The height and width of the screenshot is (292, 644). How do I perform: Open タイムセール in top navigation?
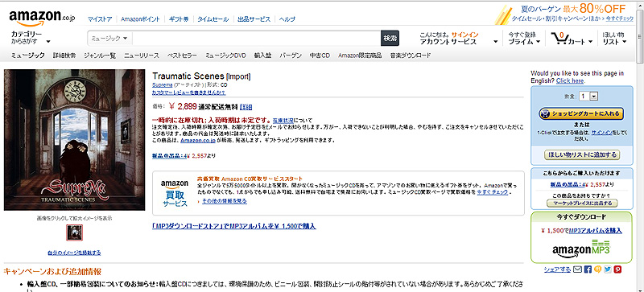tap(213, 19)
